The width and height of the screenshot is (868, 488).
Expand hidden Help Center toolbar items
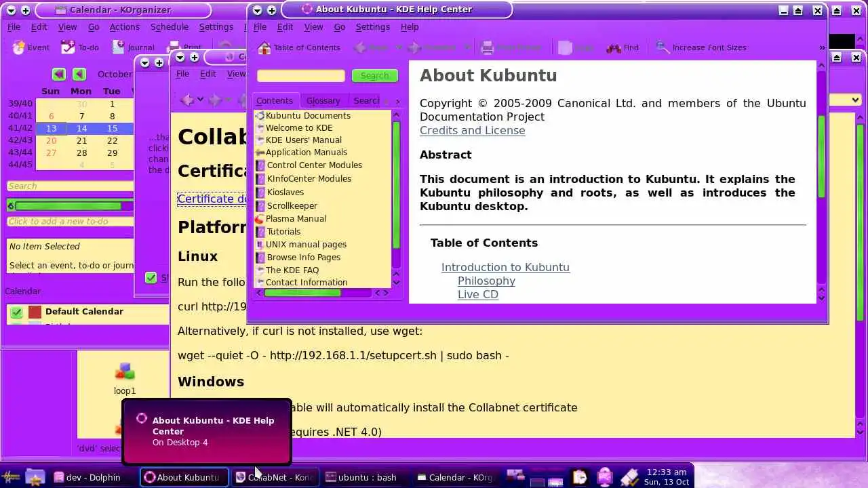822,47
